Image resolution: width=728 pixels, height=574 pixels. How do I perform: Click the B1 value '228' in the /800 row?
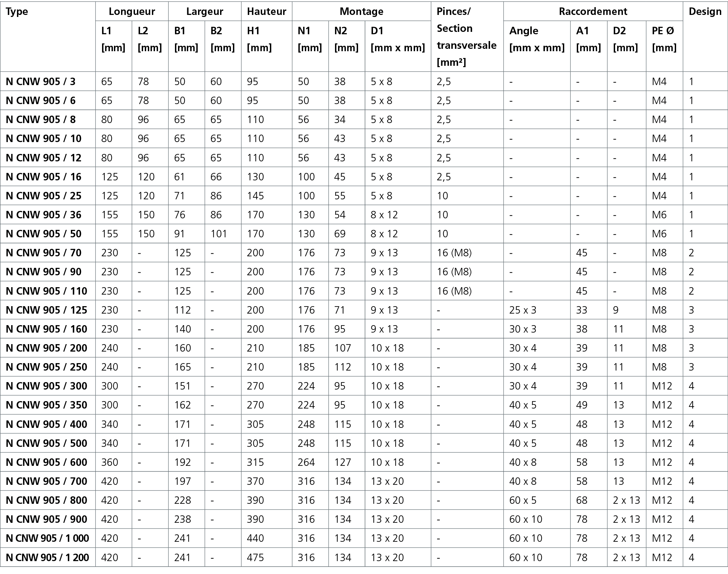[183, 500]
